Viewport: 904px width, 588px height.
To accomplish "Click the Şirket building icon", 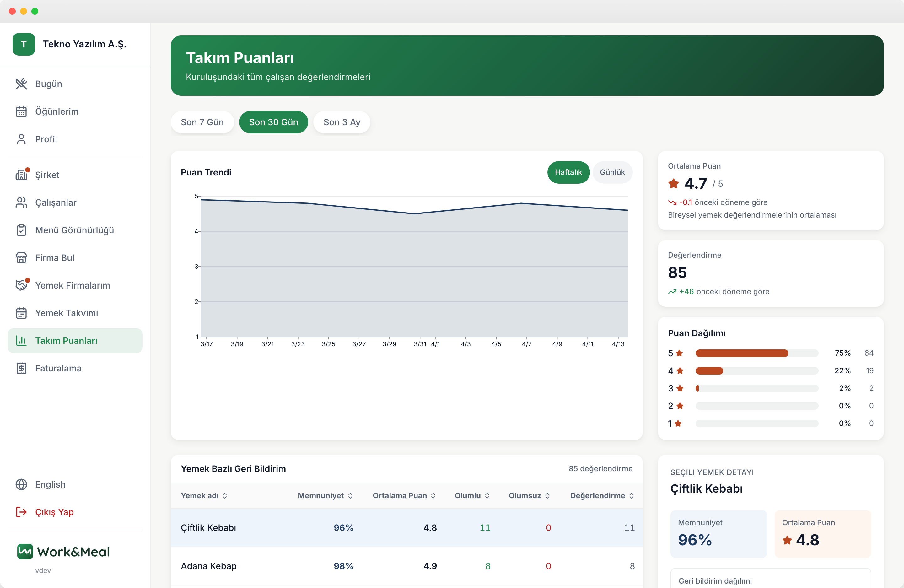I will pos(21,175).
